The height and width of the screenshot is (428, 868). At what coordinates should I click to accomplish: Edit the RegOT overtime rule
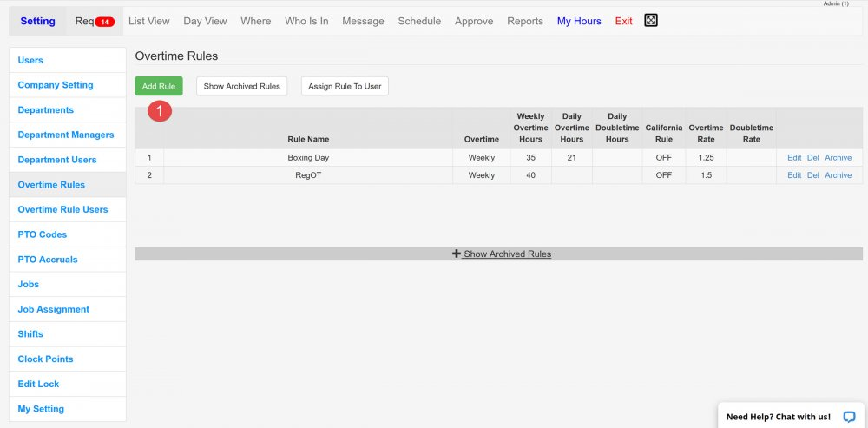tap(794, 175)
